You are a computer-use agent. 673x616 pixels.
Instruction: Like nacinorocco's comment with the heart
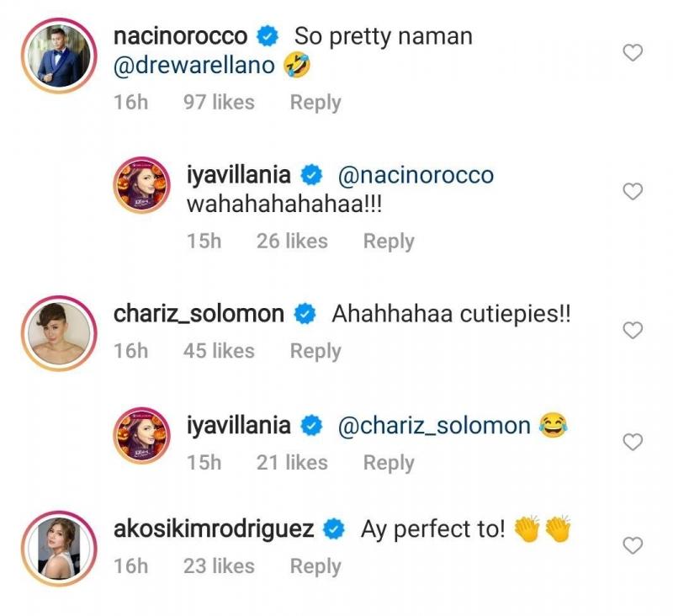pyautogui.click(x=632, y=54)
